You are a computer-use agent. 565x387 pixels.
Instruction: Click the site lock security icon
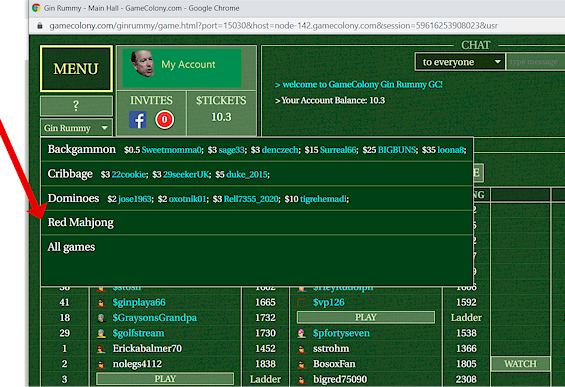pyautogui.click(x=40, y=26)
